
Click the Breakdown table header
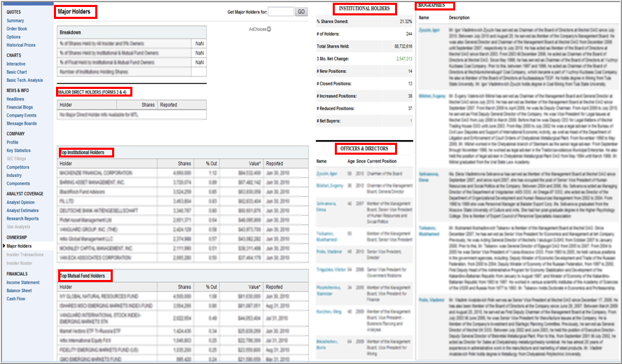click(132, 32)
